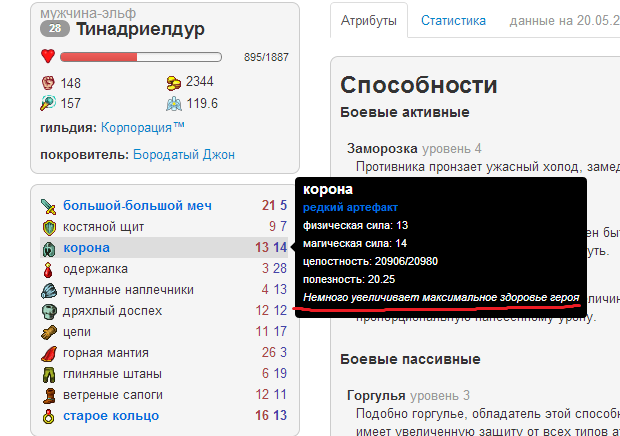Select the костяной щит item
The width and height of the screenshot is (620, 436).
click(104, 227)
